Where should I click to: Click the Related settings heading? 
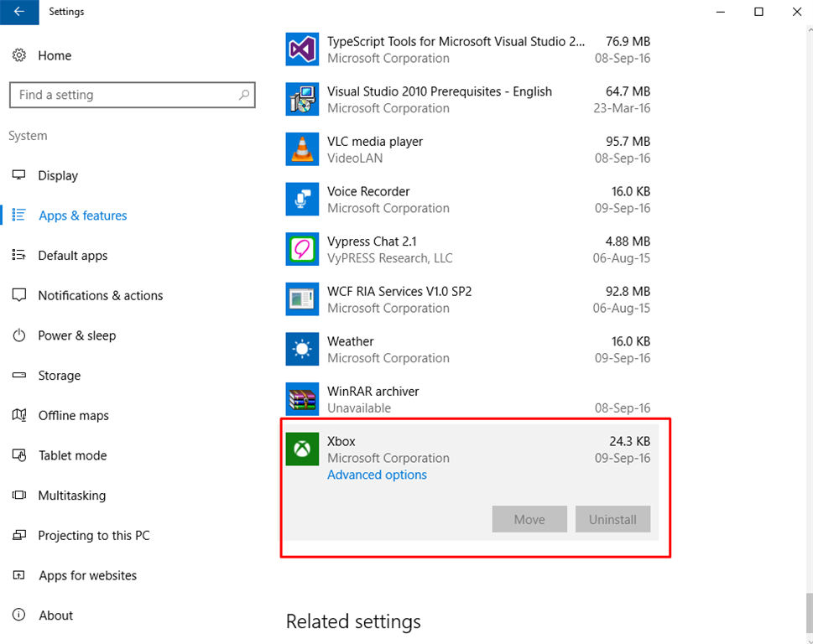click(353, 621)
